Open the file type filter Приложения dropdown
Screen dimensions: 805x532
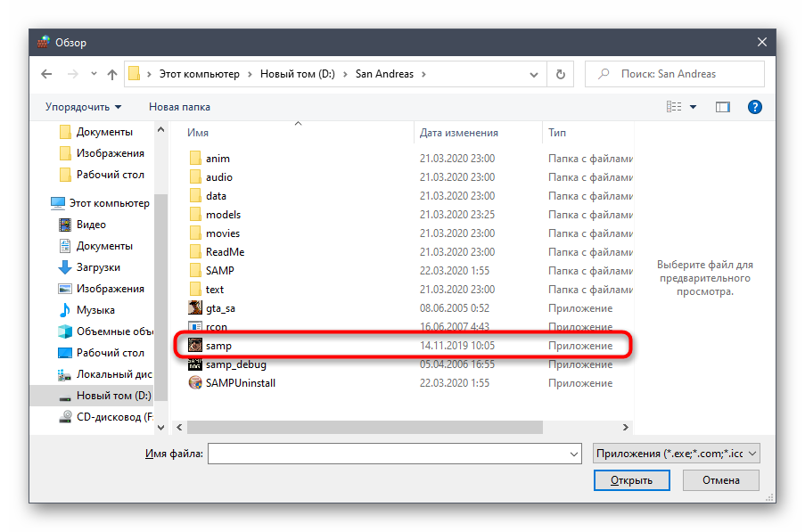click(x=676, y=454)
